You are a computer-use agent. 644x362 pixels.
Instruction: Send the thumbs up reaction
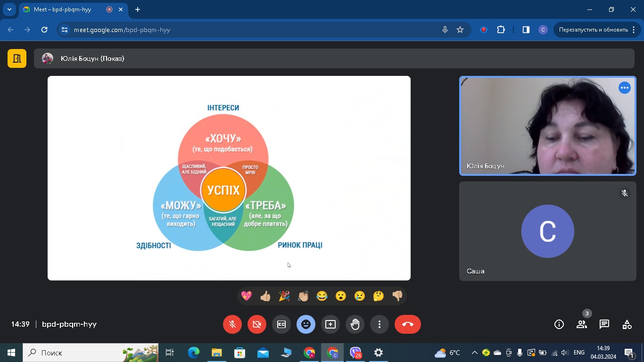(265, 296)
